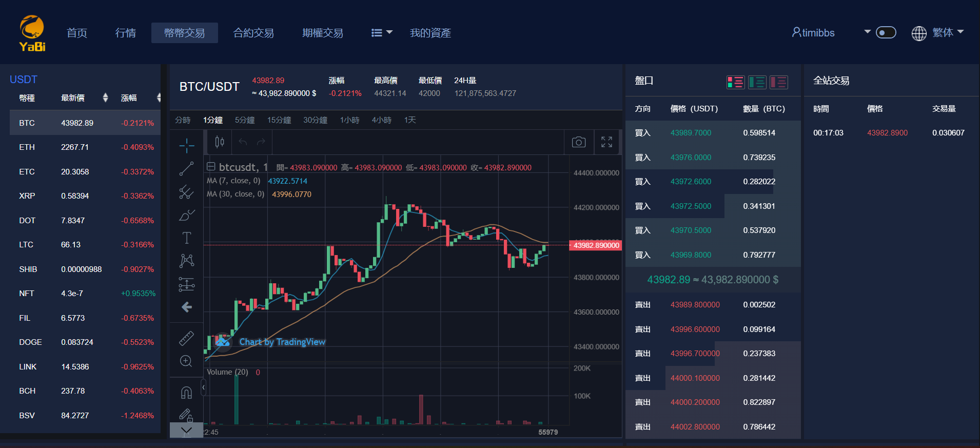Viewport: 980px width, 448px height.
Task: Click the red 43982.890000 price label on axis
Action: 596,245
